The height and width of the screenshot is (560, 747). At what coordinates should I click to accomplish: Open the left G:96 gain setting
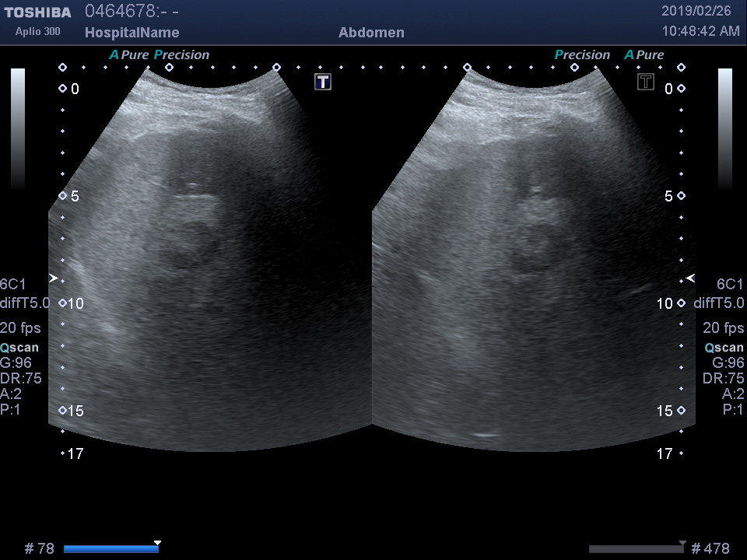[x=15, y=362]
